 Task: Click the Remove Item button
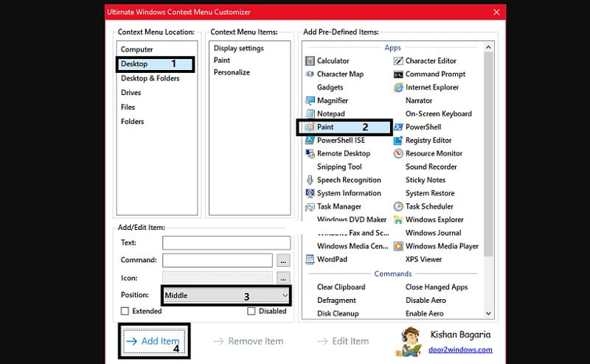[249, 341]
